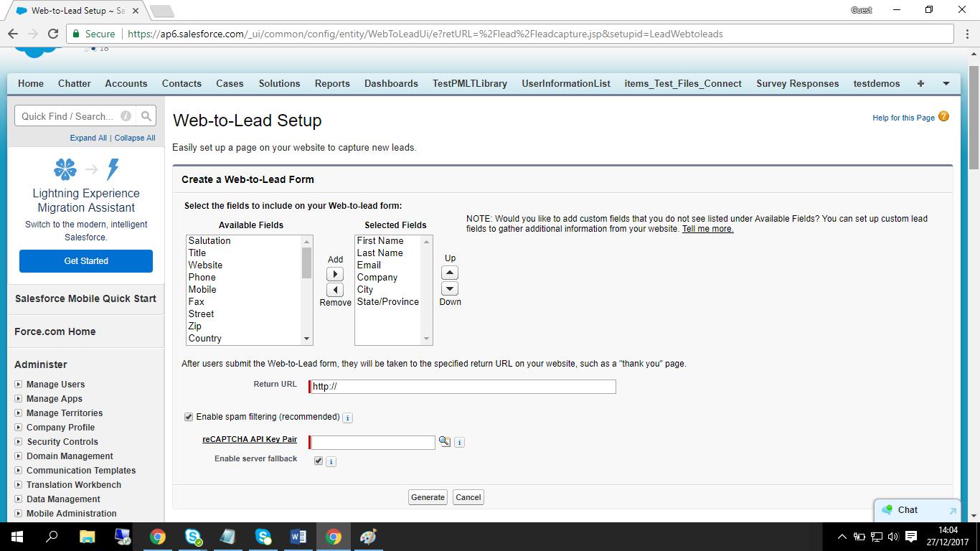The width and height of the screenshot is (980, 551).
Task: Open the Home tab
Action: coord(31,83)
